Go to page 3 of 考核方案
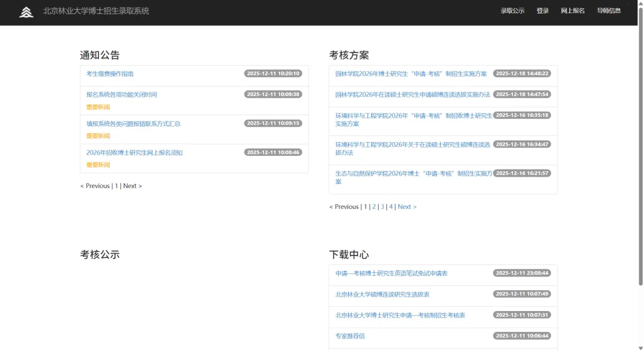Viewport: 644px width, 351px height. pyautogui.click(x=382, y=207)
